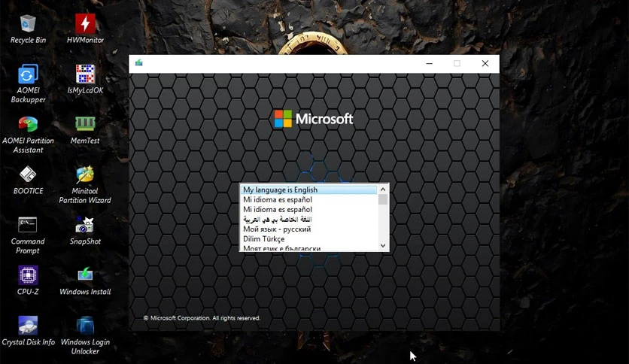The height and width of the screenshot is (364, 629).
Task: Open the Recycle Bin desktop icon
Action: coord(28,29)
